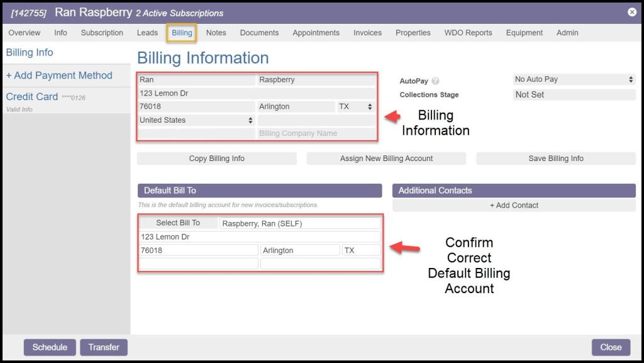Go to the WDO Reports tab
644x363 pixels.
point(468,33)
